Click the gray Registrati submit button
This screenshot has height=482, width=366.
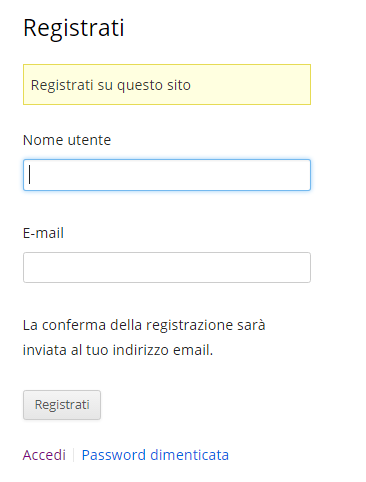tap(62, 405)
